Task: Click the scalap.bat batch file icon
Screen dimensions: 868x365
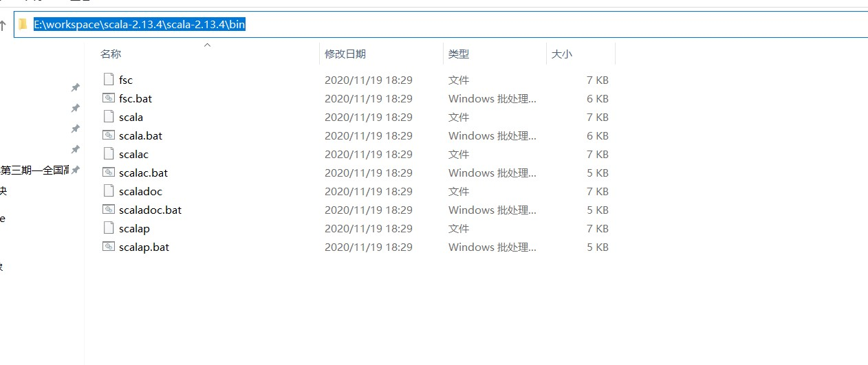Action: (108, 247)
